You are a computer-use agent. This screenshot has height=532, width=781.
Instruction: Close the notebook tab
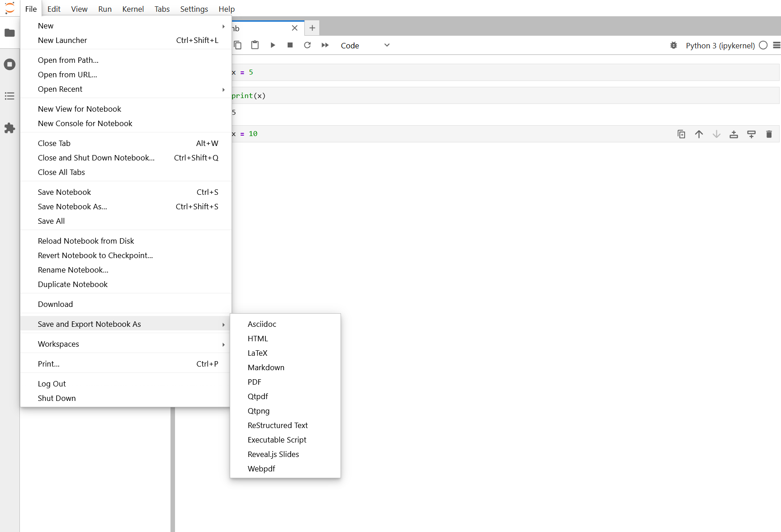point(295,28)
